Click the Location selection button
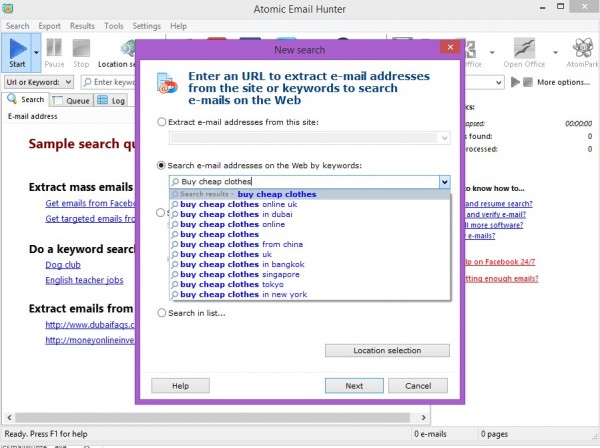The height and width of the screenshot is (448, 600). (387, 350)
